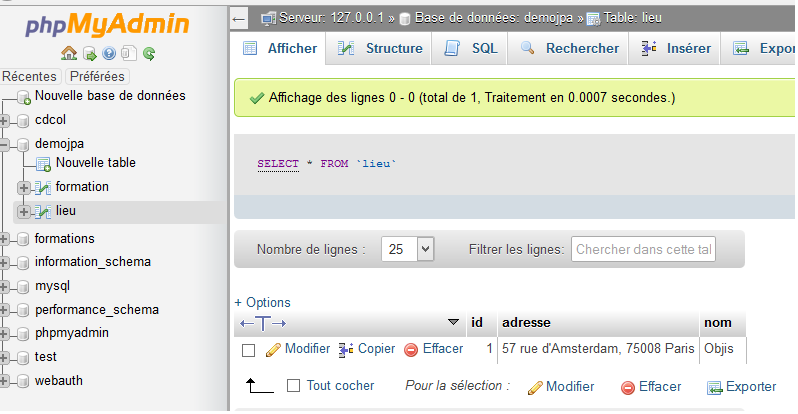Collapse the demojpa database tree
Screen dimensions: 798x414
point(5,144)
